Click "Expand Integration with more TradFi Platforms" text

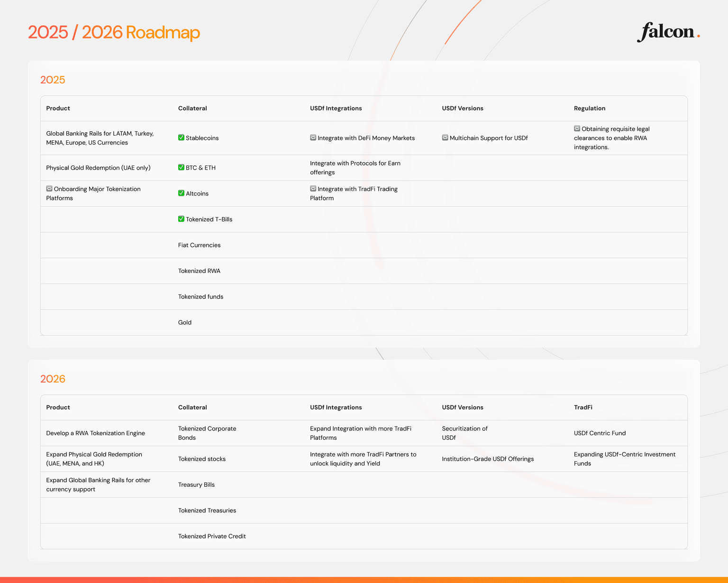click(x=361, y=433)
